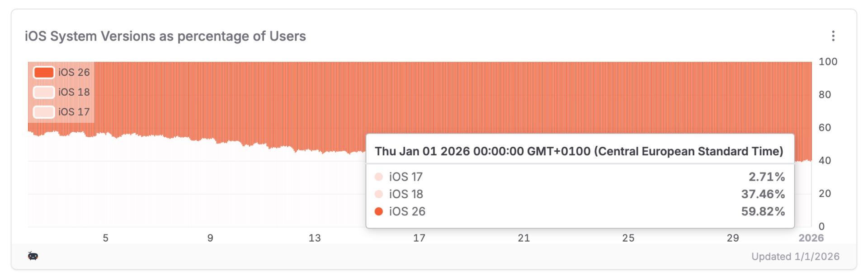This screenshot has width=868, height=279.
Task: Click the tooltip date header Thu Jan 01 2026
Action: click(579, 151)
